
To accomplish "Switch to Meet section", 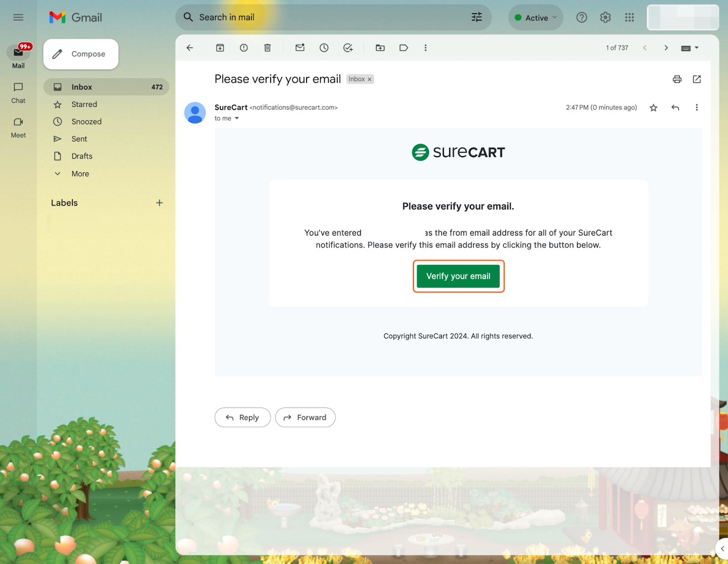I will click(x=18, y=127).
